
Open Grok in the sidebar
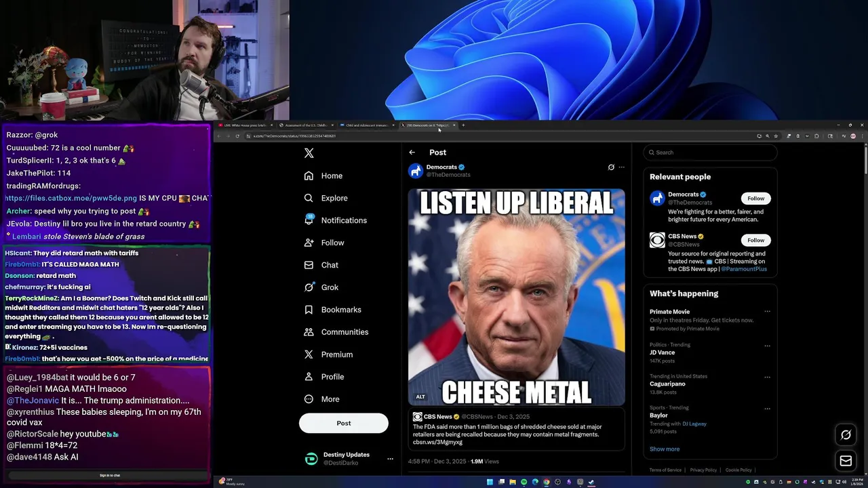pyautogui.click(x=321, y=287)
